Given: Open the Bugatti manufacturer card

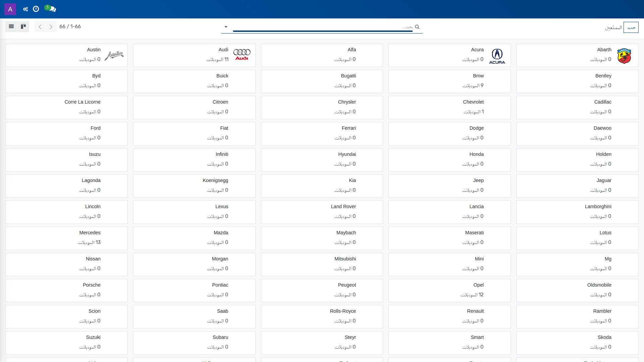Looking at the screenshot, I should click(x=322, y=81).
